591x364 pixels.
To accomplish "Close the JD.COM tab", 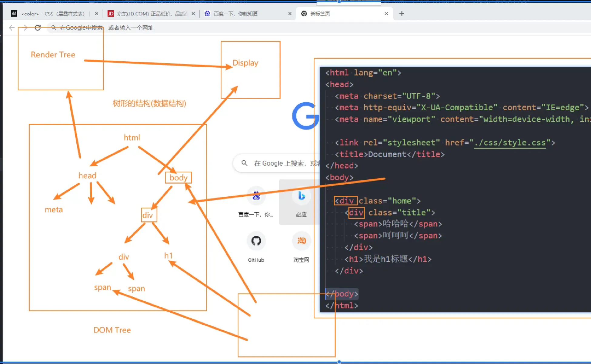I will 193,14.
